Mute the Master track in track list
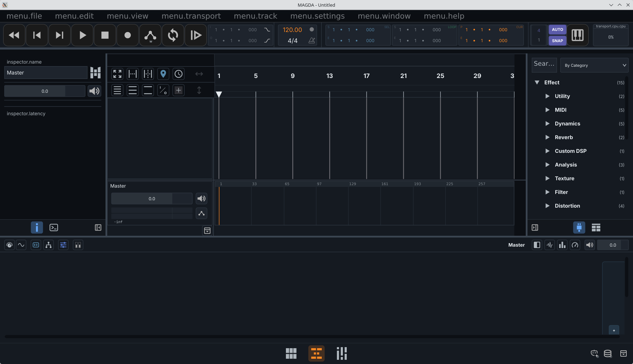This screenshot has height=364, width=633. pos(202,199)
